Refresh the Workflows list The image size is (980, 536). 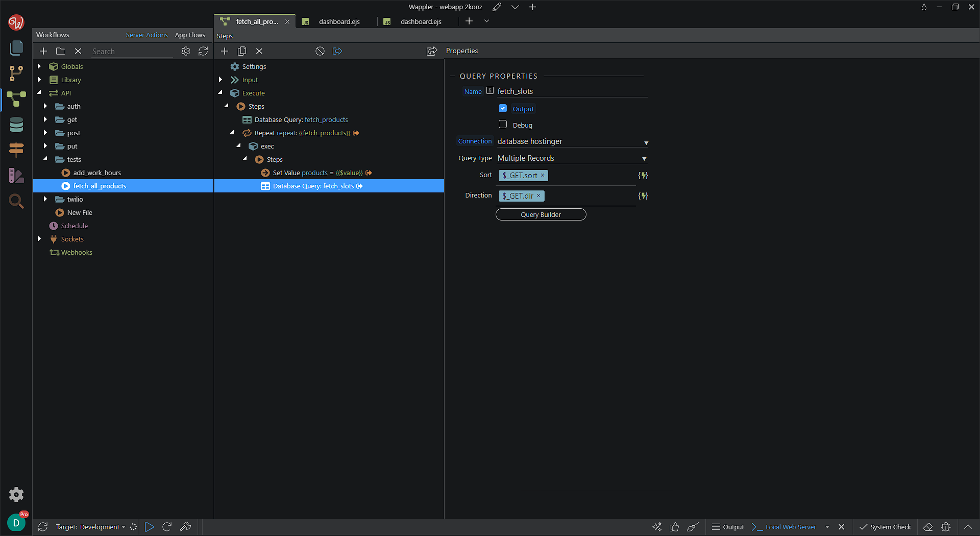click(x=203, y=51)
